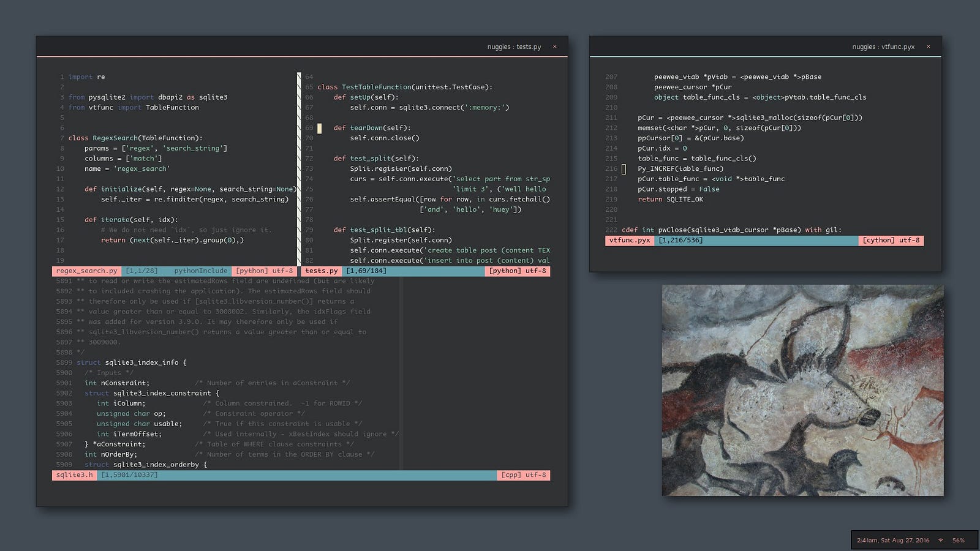Screen dimensions: 980x551
Task: Click 'int nOrderBy;'
Action: (x=111, y=454)
